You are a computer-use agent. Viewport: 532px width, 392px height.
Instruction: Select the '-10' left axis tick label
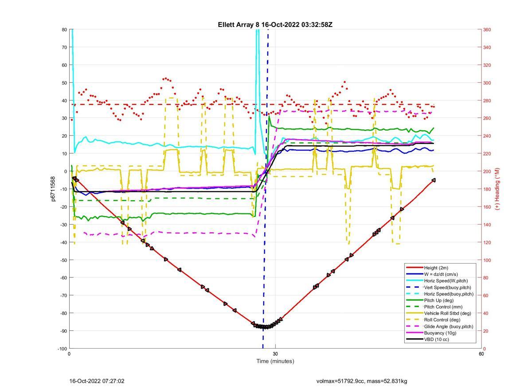[x=63, y=189]
